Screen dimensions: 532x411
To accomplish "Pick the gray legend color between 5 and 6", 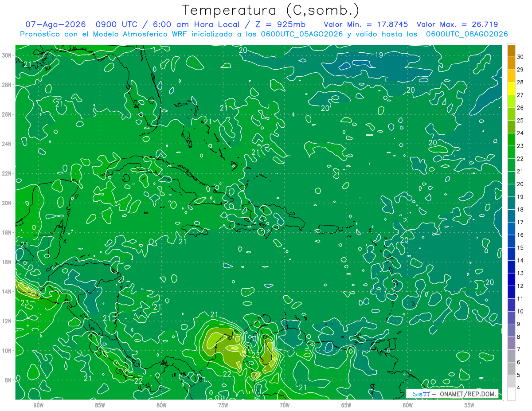I will coord(511,368).
